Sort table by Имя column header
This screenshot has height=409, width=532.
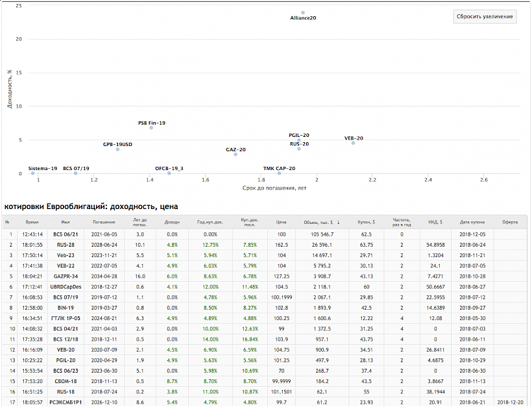point(66,222)
